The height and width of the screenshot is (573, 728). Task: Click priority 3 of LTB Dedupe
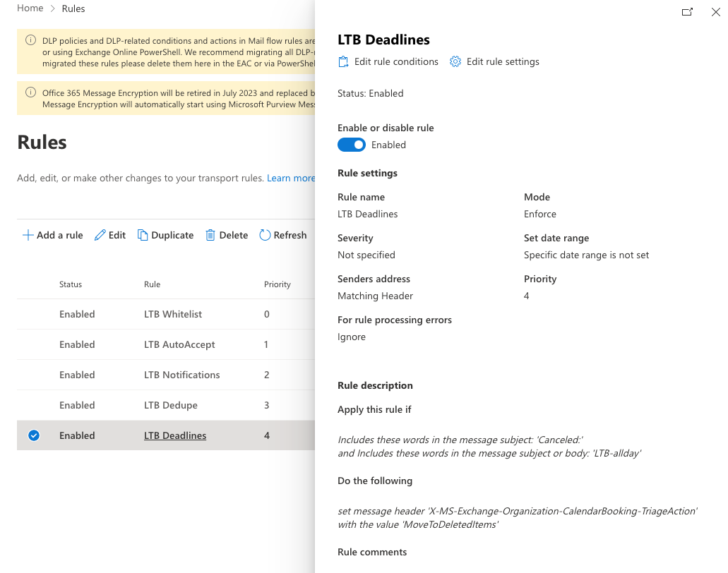266,405
